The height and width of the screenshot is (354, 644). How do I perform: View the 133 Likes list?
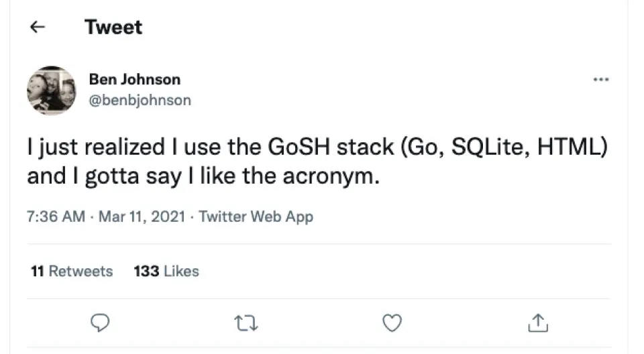[x=166, y=271]
